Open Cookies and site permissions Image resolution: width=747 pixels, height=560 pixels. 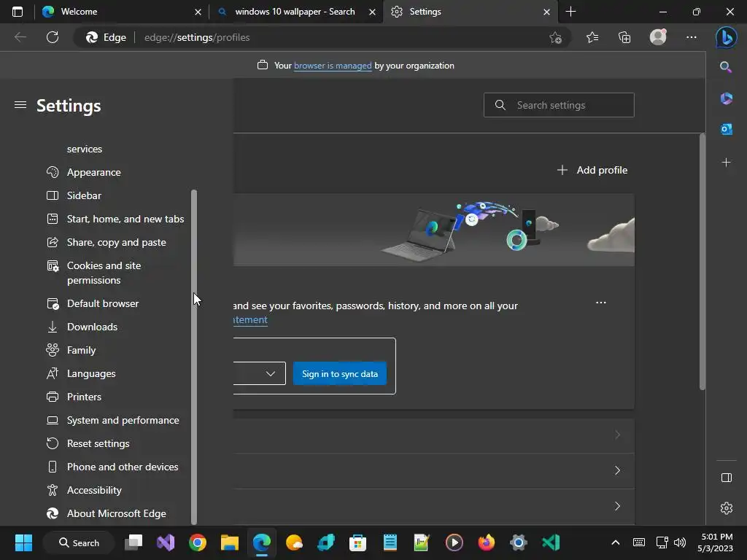[x=104, y=273]
